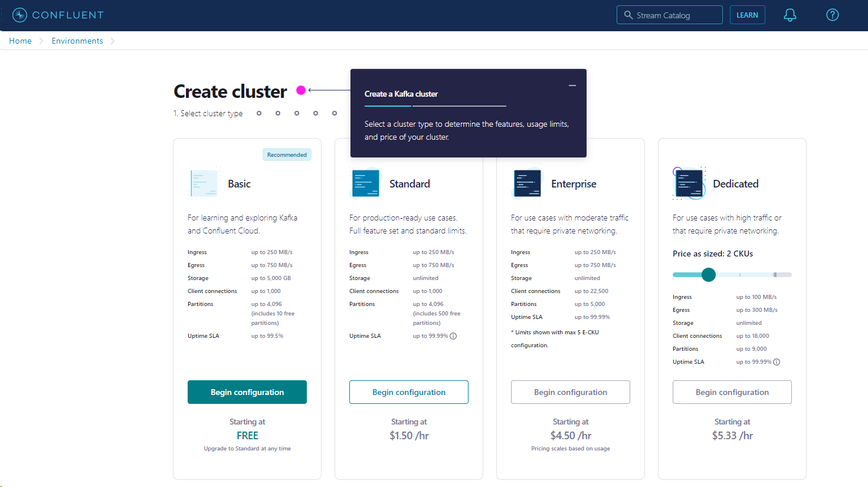Click the 'up to 5,000 GB' storage value

271,278
